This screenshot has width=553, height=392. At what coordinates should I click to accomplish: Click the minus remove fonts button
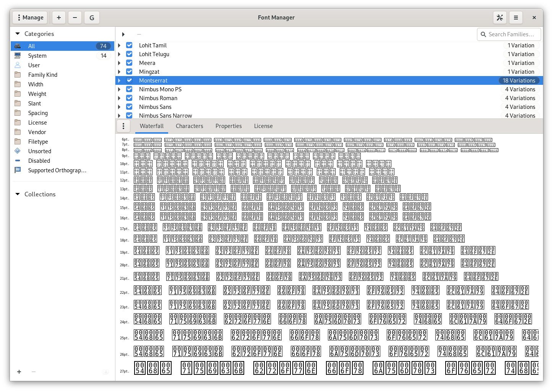pos(75,18)
